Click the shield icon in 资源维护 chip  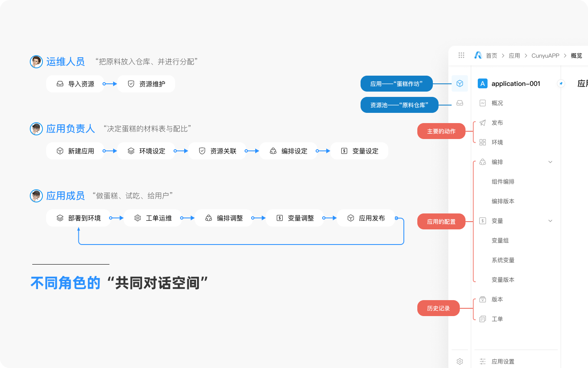(x=131, y=84)
